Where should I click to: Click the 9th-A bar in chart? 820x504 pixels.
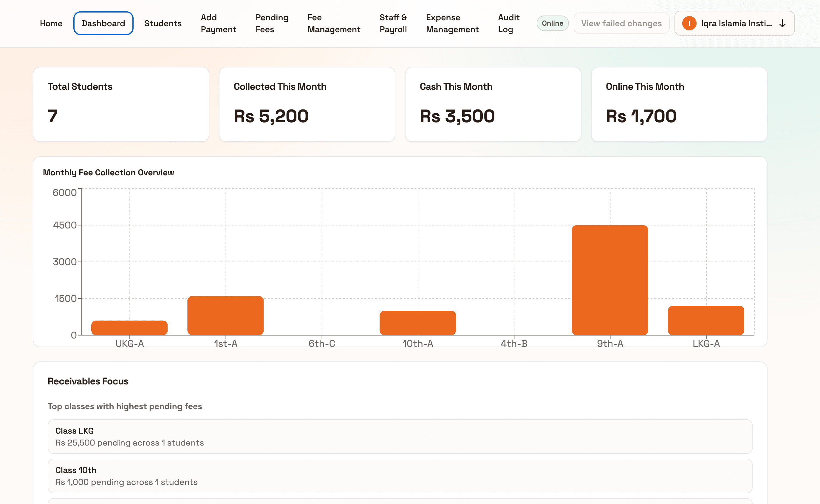[610, 280]
